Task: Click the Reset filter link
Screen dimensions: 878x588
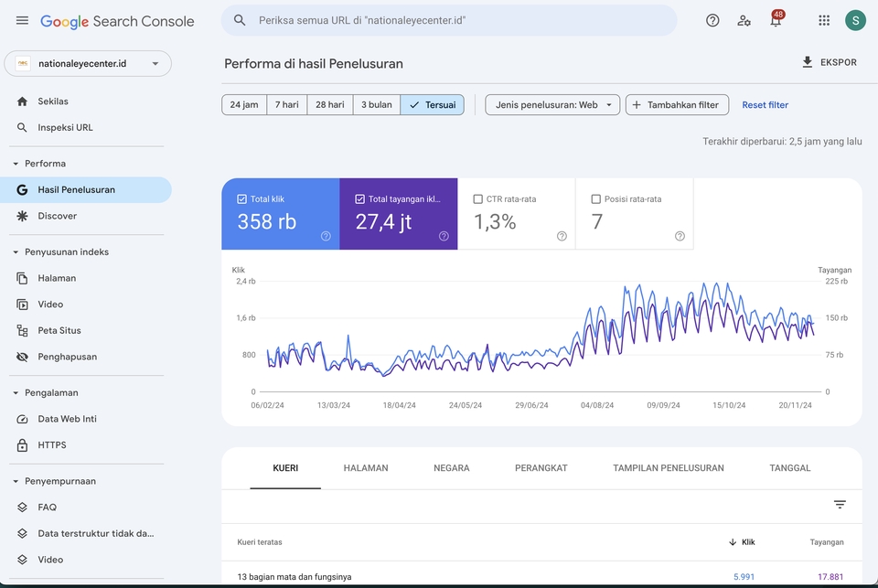Action: click(x=765, y=105)
